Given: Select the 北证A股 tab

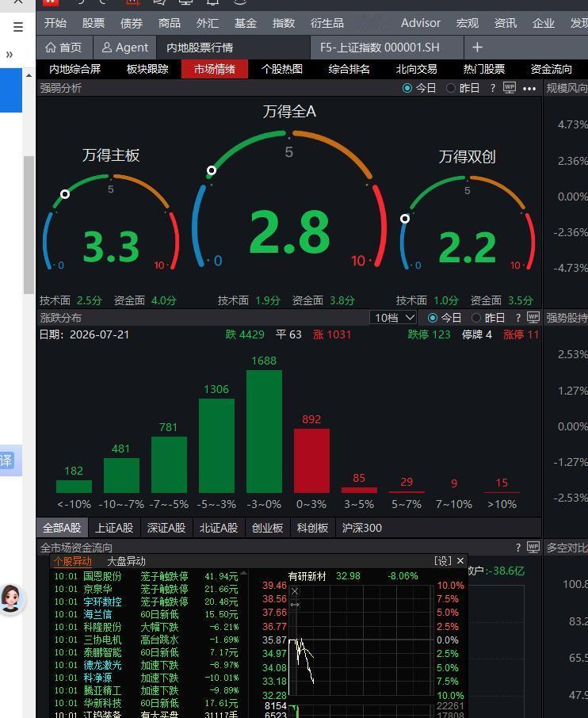Looking at the screenshot, I should [219, 528].
